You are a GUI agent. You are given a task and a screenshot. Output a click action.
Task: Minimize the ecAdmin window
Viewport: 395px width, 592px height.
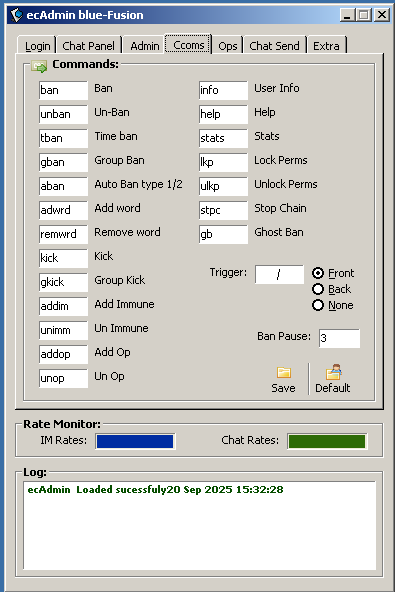click(347, 15)
